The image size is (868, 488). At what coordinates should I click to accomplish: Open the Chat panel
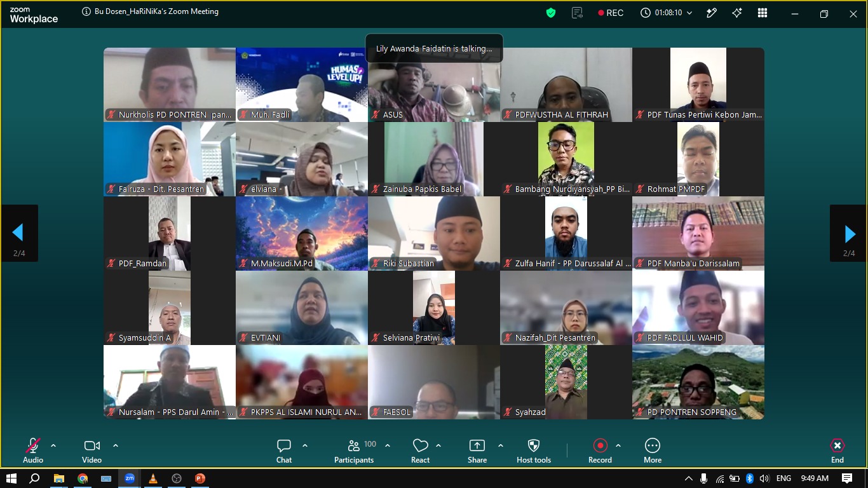click(x=284, y=451)
